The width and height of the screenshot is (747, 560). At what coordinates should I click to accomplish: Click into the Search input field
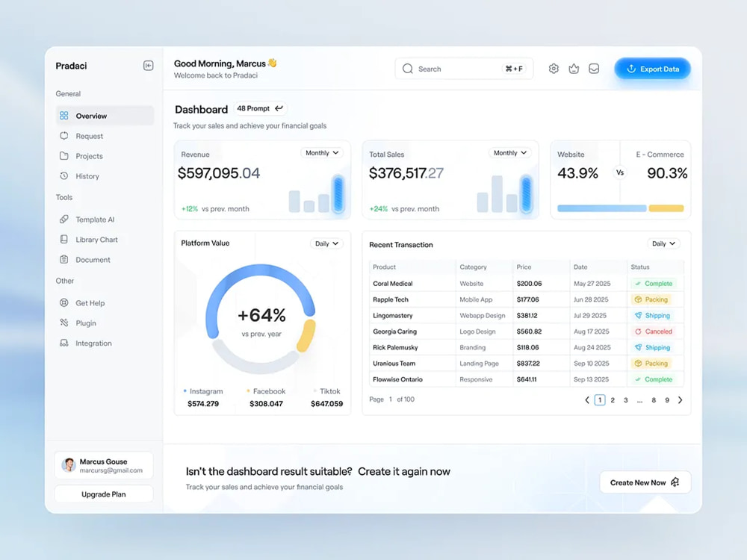pos(464,69)
